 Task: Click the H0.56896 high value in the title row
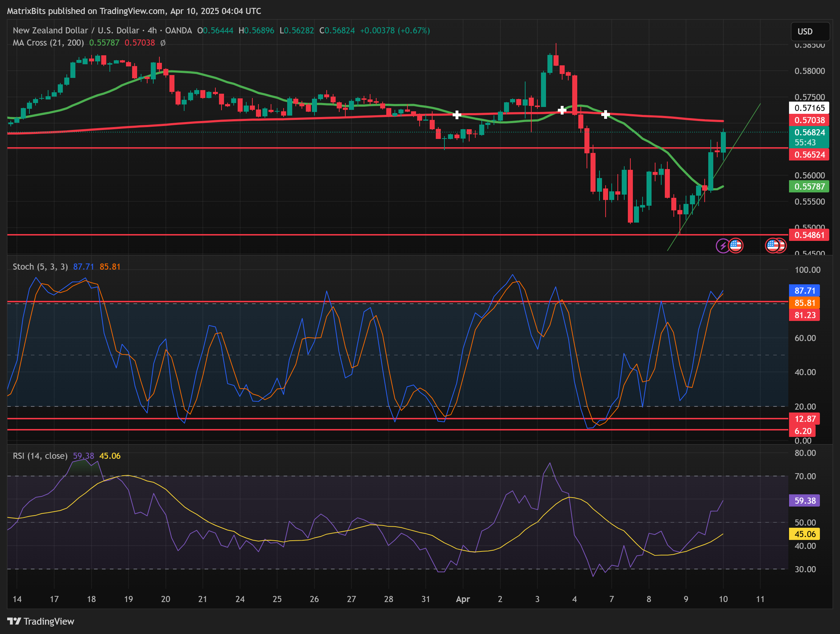[x=256, y=31]
